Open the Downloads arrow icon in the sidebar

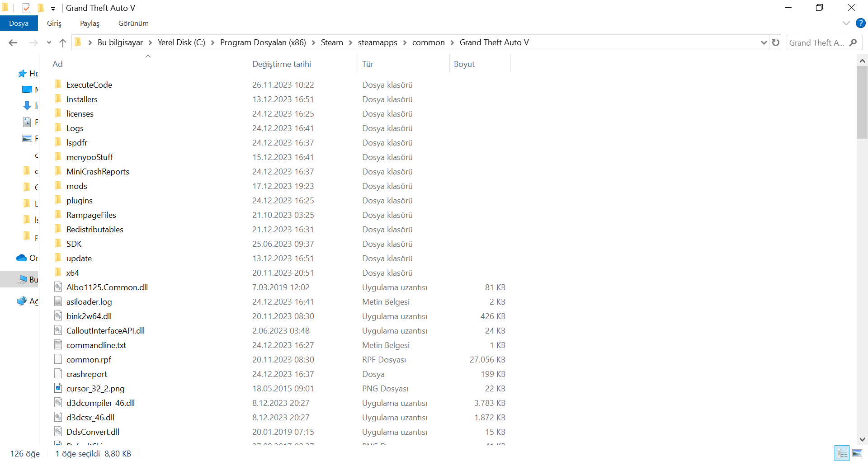(x=27, y=106)
